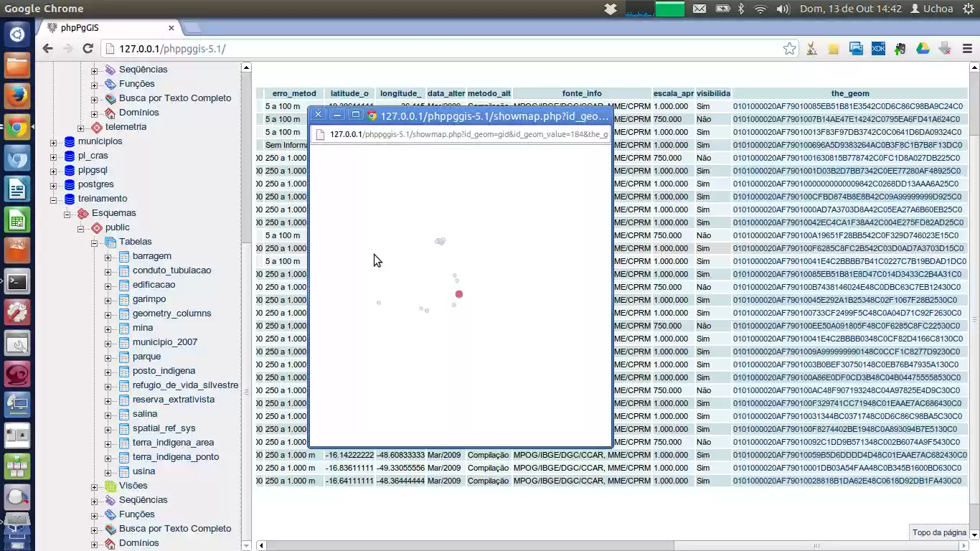Reload the page using Chrome's refresh icon
This screenshot has width=980, height=551.
(88, 48)
